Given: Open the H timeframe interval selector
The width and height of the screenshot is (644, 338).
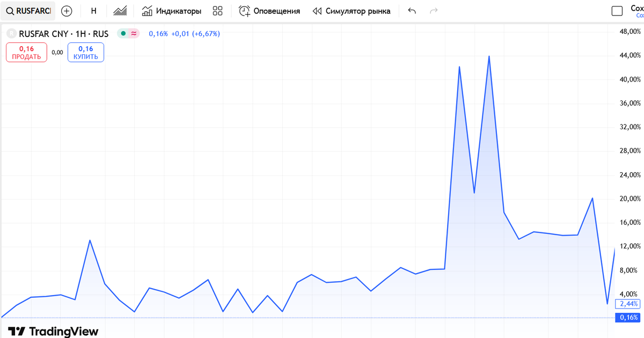Looking at the screenshot, I should (x=94, y=11).
